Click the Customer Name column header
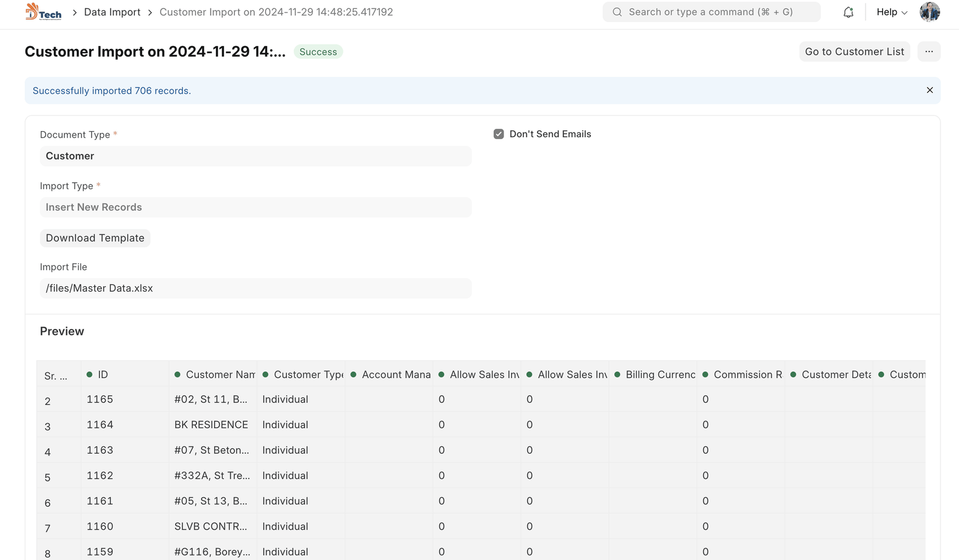This screenshot has height=560, width=959. click(x=219, y=374)
